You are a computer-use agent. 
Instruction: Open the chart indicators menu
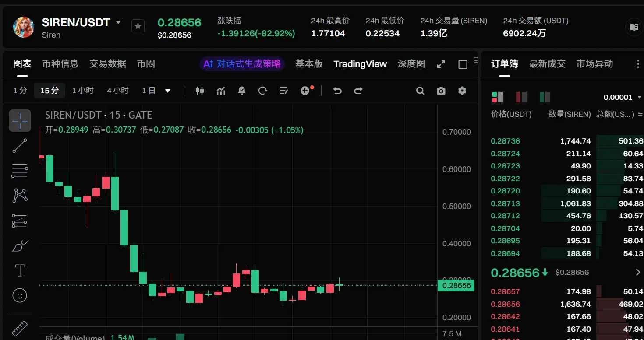click(221, 91)
